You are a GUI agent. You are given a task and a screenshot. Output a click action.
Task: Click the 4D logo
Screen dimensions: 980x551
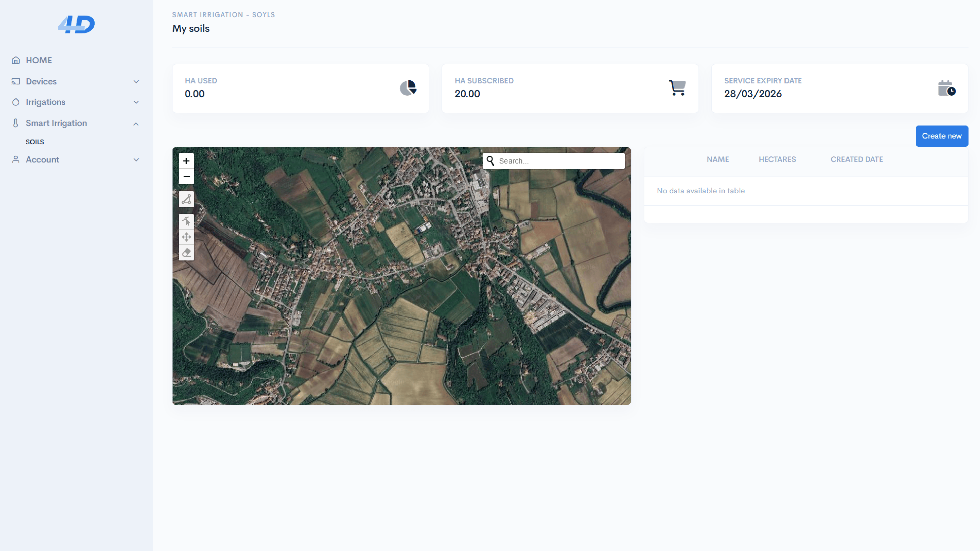[x=76, y=24]
